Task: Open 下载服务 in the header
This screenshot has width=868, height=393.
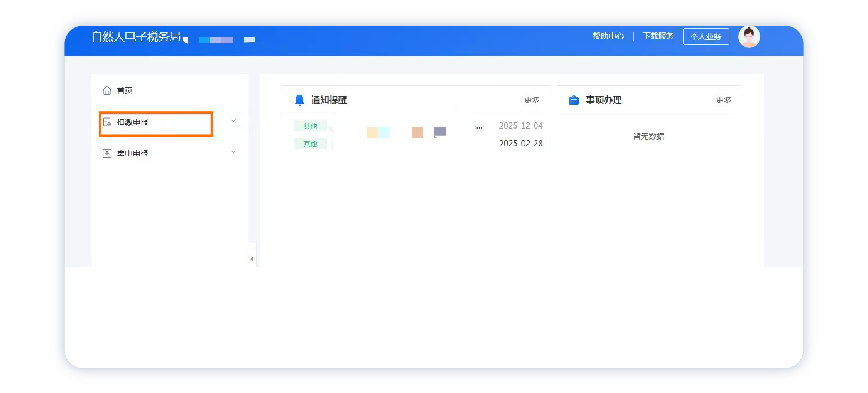Action: (x=658, y=36)
